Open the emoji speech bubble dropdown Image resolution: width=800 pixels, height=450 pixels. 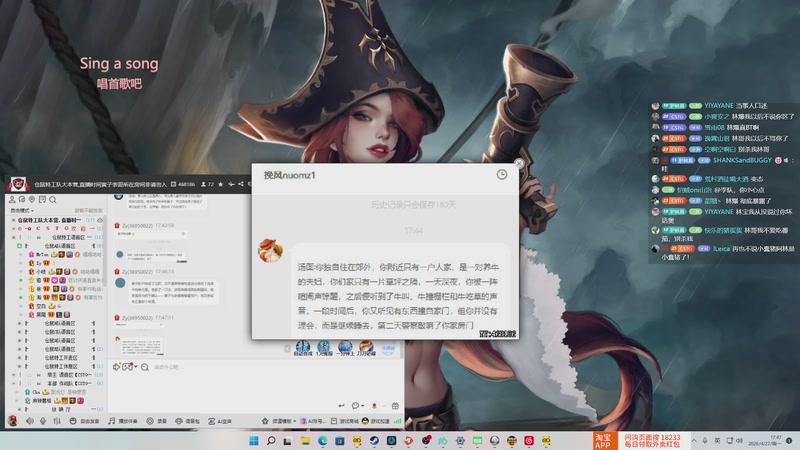pos(357,406)
